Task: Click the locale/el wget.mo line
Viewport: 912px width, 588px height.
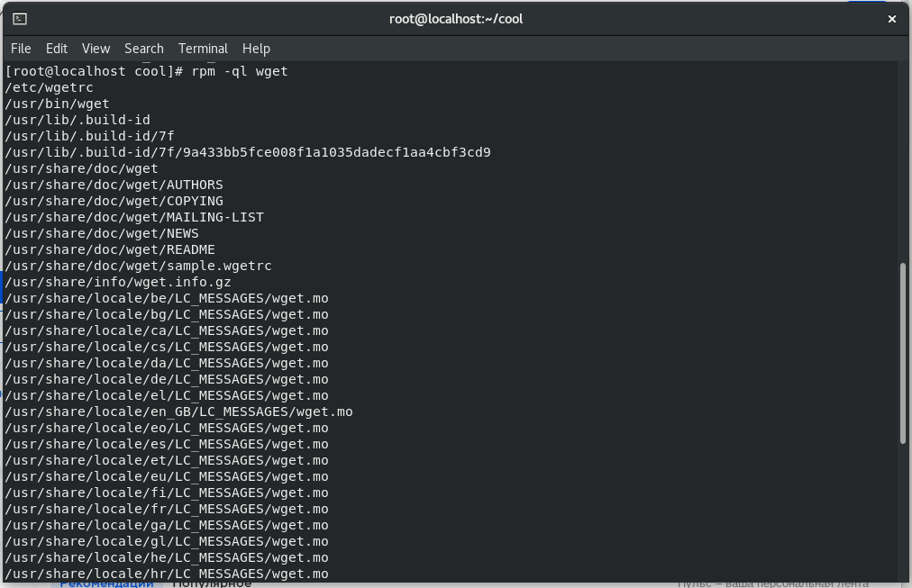Action: point(167,396)
